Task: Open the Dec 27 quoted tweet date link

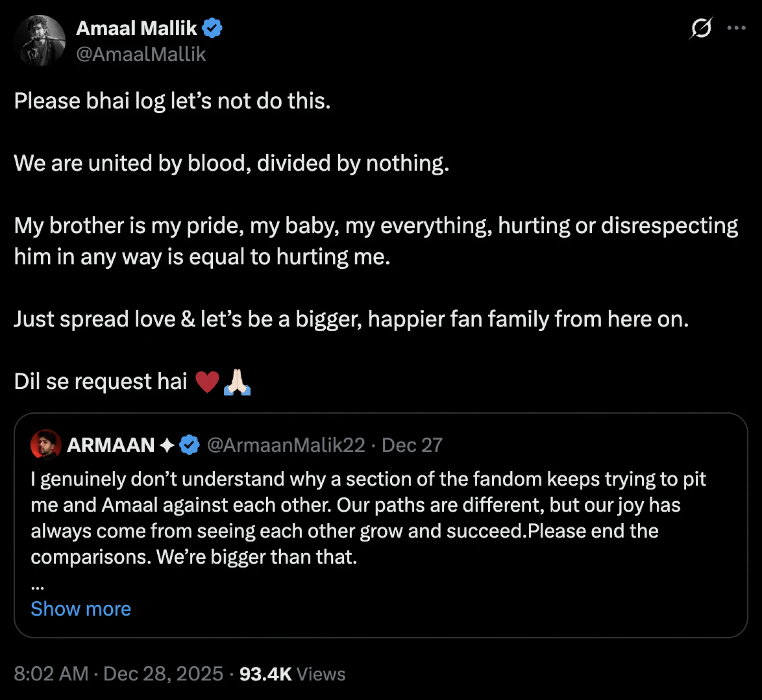Action: (x=411, y=445)
